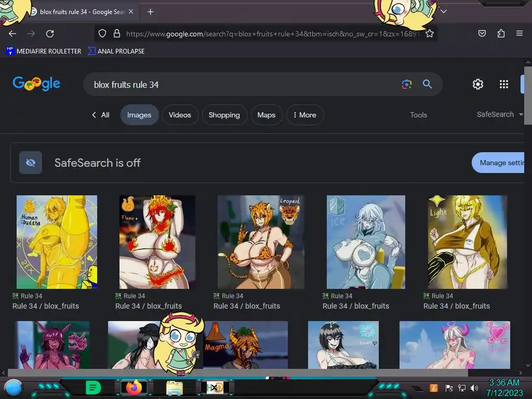Open the image result labeled Magma
532x399 pixels.
click(245, 345)
